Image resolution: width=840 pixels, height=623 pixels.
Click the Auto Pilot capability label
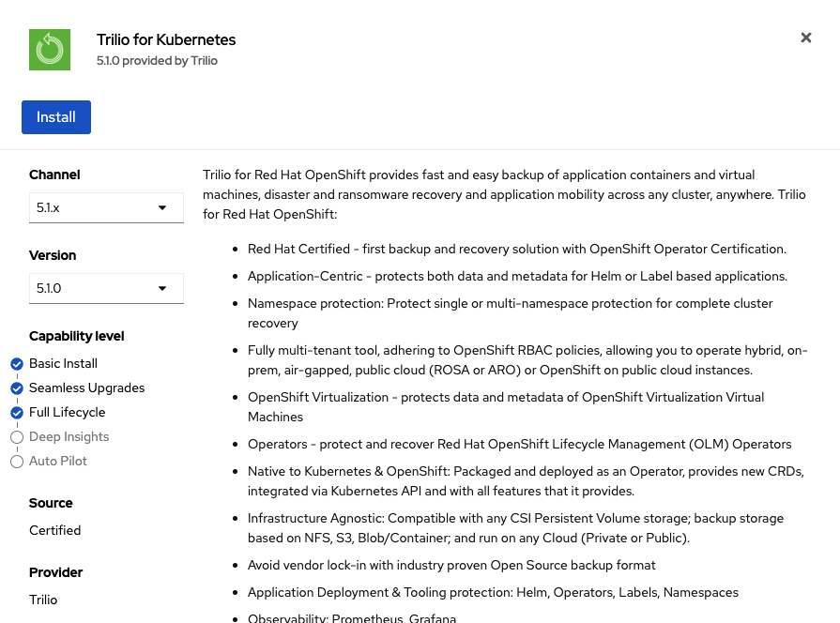(58, 462)
